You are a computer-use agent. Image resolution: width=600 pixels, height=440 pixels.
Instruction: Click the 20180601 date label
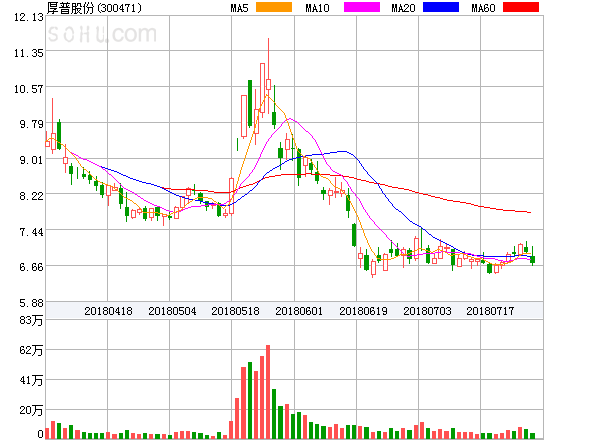[x=299, y=311]
